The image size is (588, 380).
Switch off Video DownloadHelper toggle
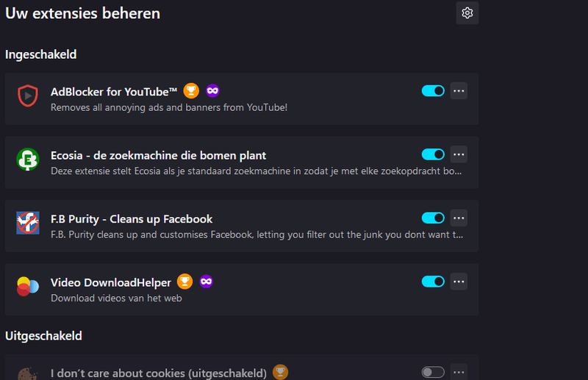433,282
